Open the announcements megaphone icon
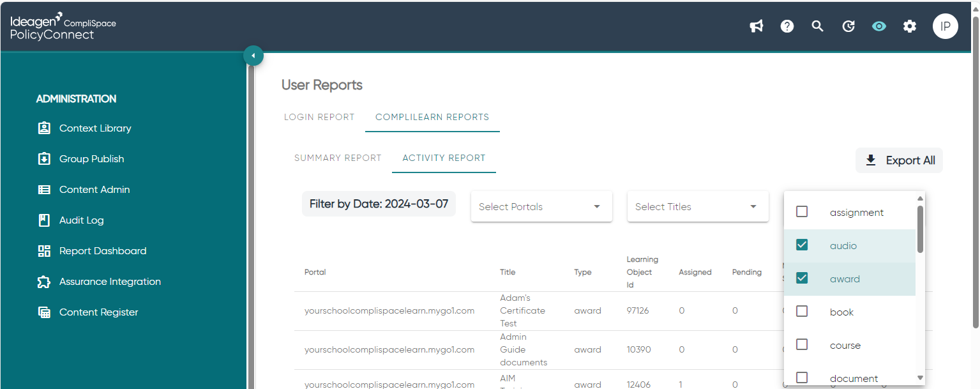Screen dimensions: 980x389 757,26
